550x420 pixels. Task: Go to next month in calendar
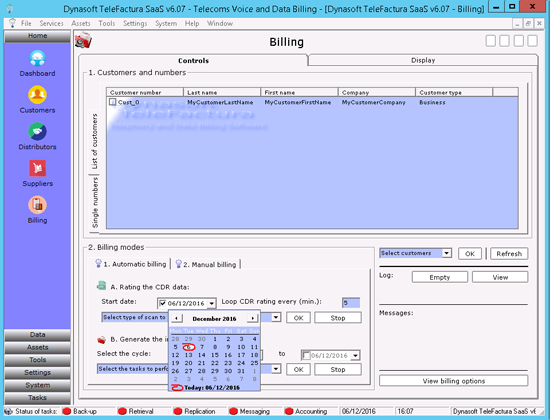[252, 318]
